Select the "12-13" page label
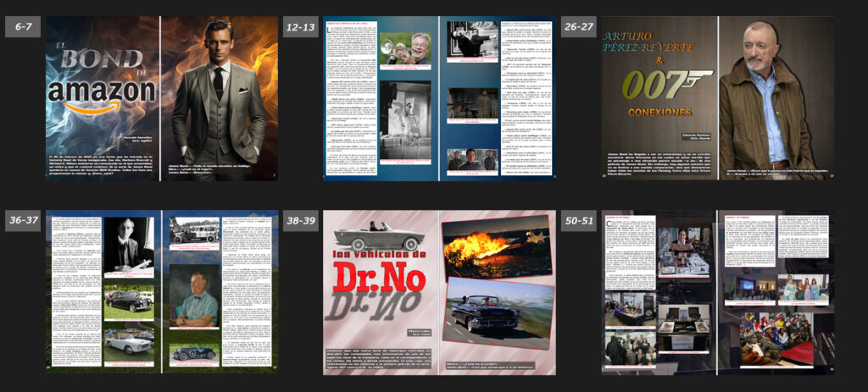 [301, 26]
